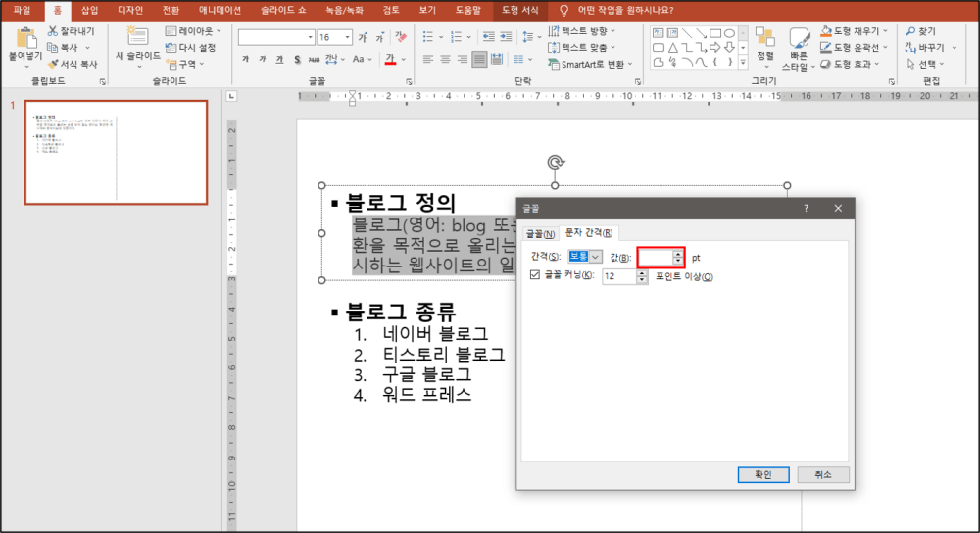Apply italic formatting
The width and height of the screenshot is (980, 533).
click(x=263, y=59)
